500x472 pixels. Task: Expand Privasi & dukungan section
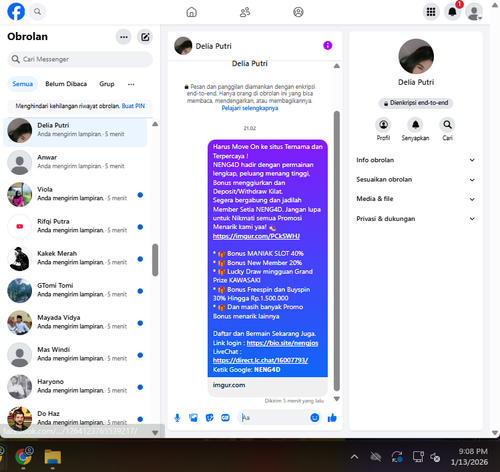(415, 219)
